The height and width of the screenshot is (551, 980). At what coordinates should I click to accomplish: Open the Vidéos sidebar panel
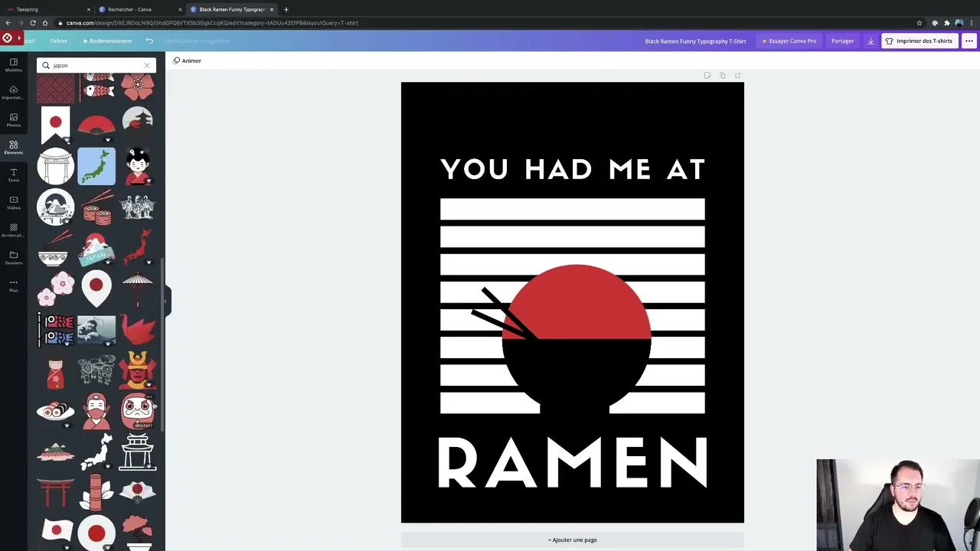tap(14, 203)
